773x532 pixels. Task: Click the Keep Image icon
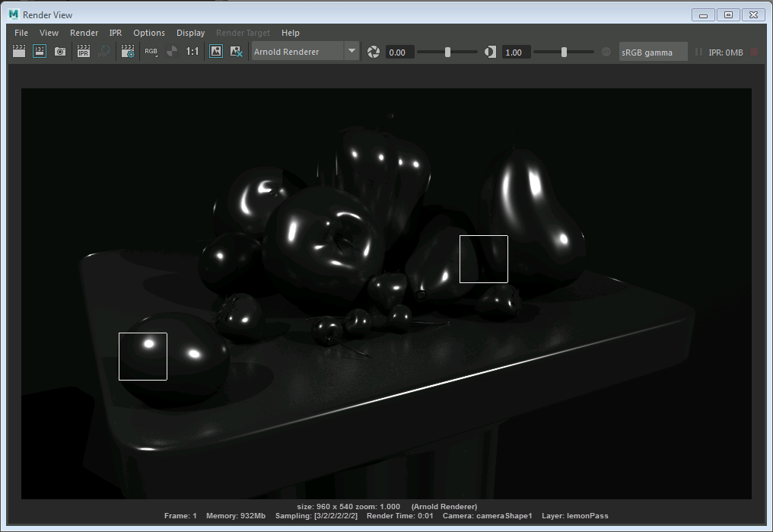coord(216,52)
